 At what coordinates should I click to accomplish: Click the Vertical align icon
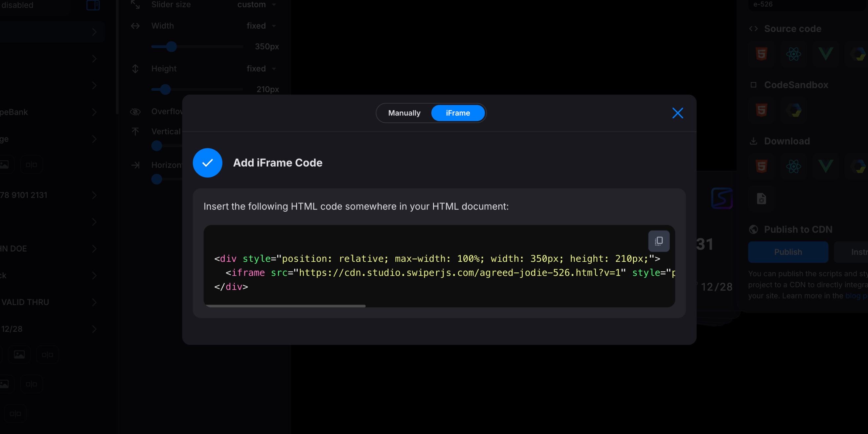[135, 132]
